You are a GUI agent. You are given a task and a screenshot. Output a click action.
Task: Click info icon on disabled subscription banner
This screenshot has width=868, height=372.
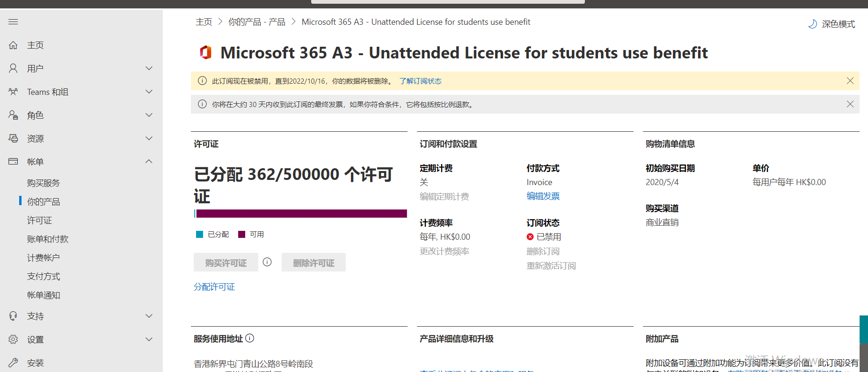(x=202, y=81)
